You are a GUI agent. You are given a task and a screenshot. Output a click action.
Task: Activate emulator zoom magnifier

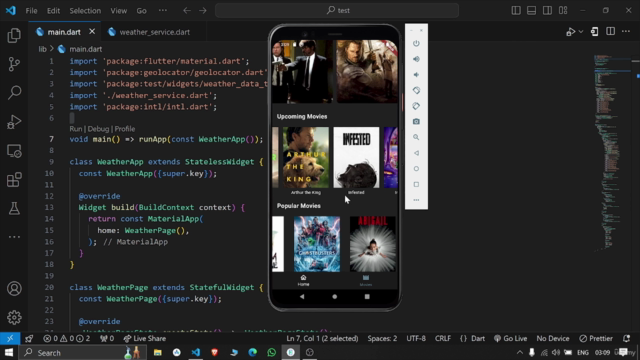point(416,137)
